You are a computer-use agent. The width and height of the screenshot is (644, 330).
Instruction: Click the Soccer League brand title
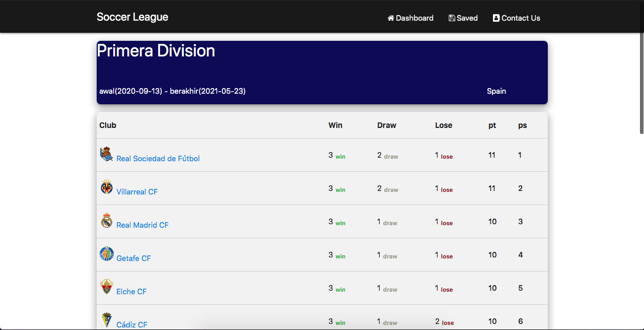(x=132, y=17)
